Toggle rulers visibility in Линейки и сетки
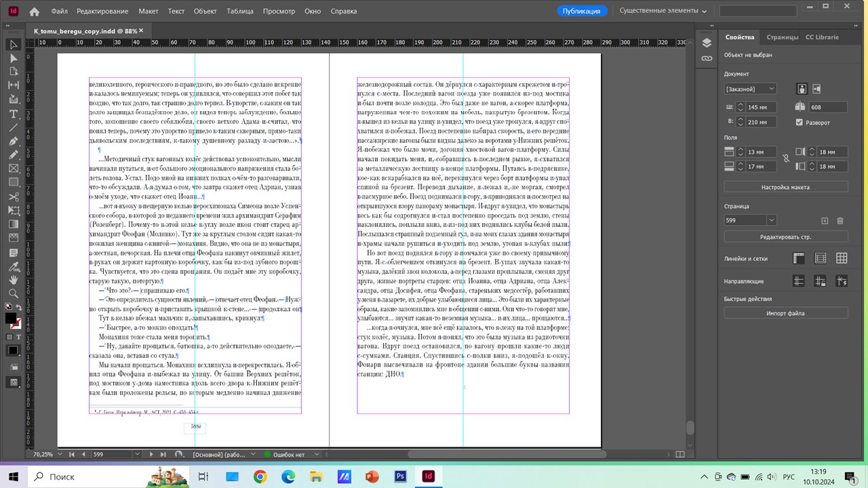The width and height of the screenshot is (868, 488). pos(799,258)
